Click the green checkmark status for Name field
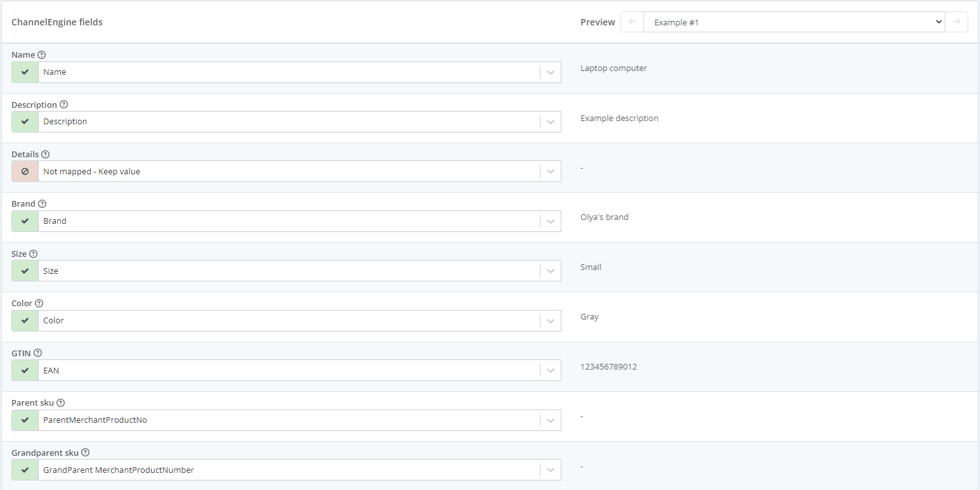 [25, 72]
